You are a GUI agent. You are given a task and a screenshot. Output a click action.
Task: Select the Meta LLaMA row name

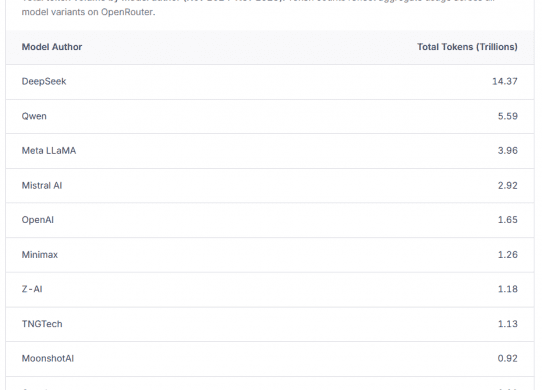pos(49,151)
